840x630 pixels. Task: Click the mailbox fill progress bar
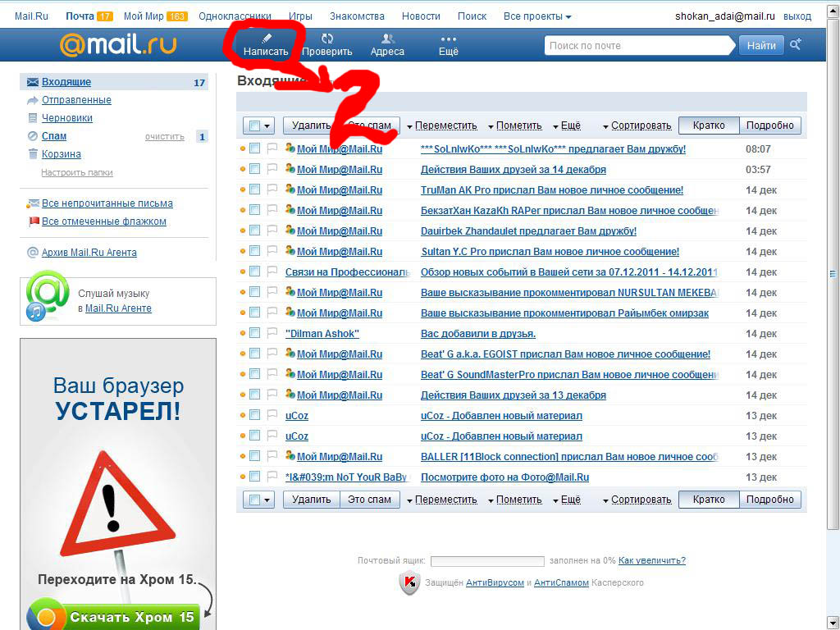click(487, 561)
